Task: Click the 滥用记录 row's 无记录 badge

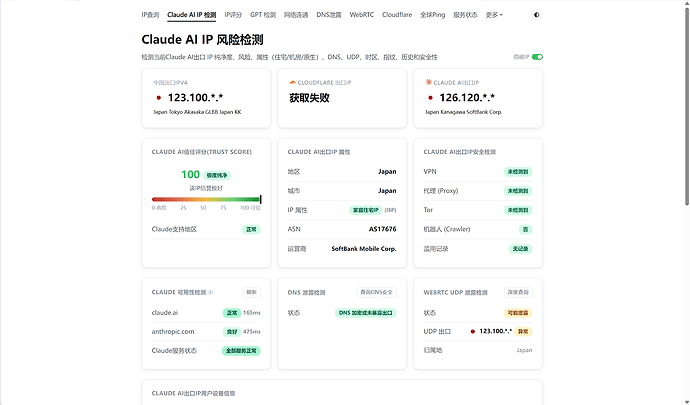Action: tap(521, 249)
